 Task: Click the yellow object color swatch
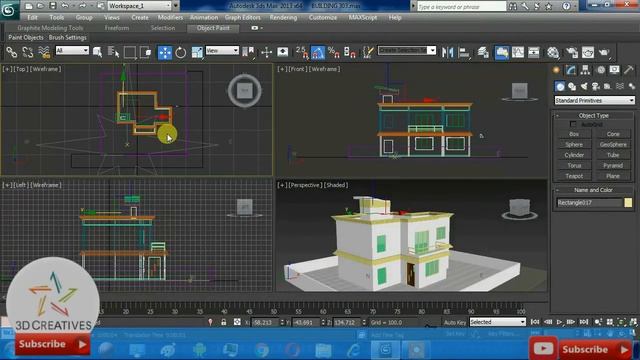[628, 202]
